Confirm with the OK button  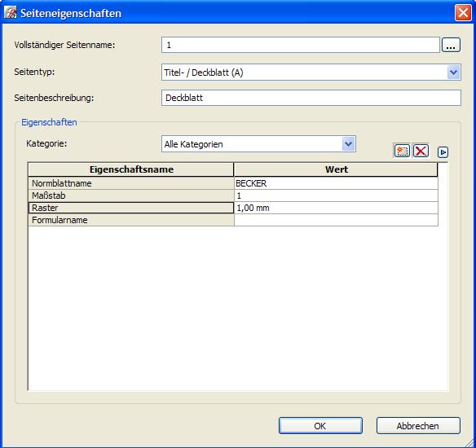(320, 425)
